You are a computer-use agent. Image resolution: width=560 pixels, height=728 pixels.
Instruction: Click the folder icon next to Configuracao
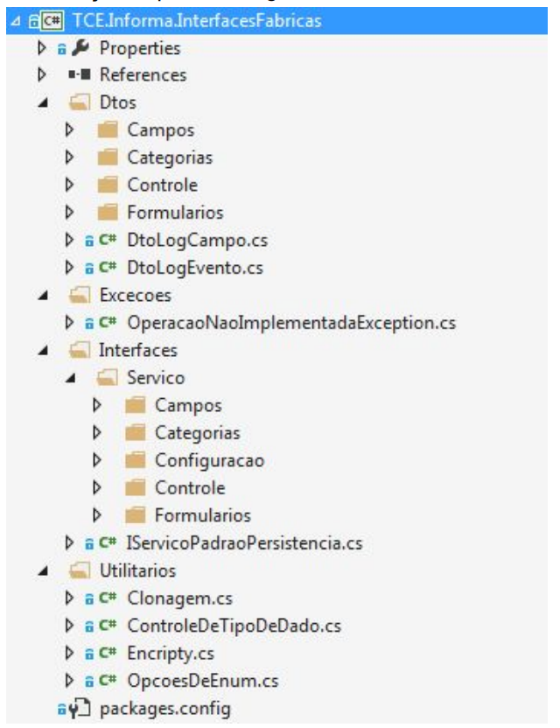[x=135, y=460]
